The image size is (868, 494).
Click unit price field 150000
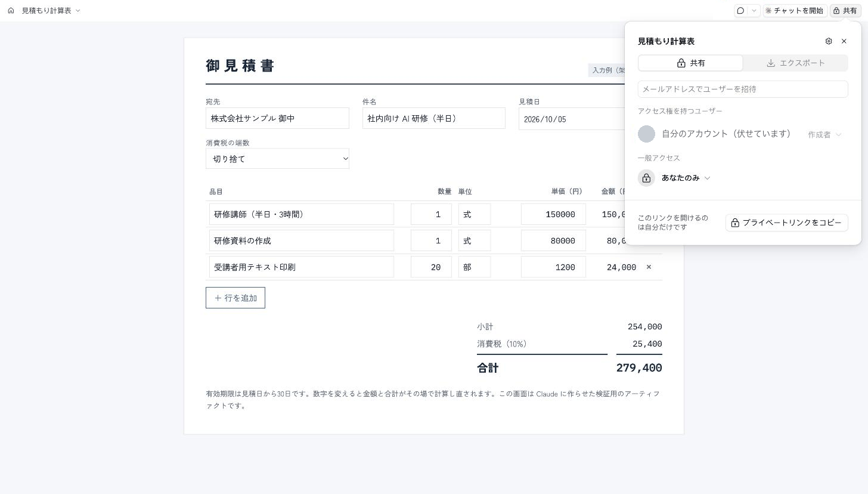point(553,214)
